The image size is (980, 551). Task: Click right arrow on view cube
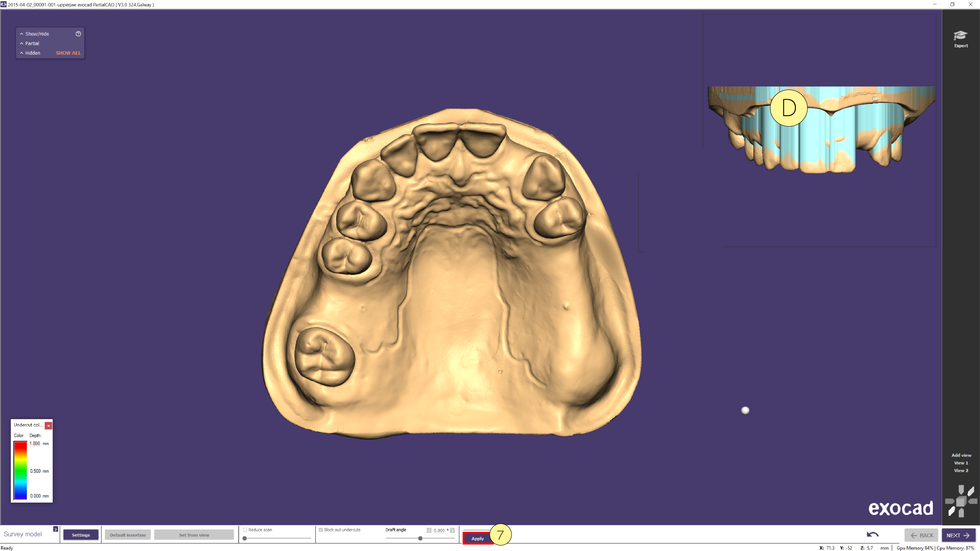click(x=972, y=502)
